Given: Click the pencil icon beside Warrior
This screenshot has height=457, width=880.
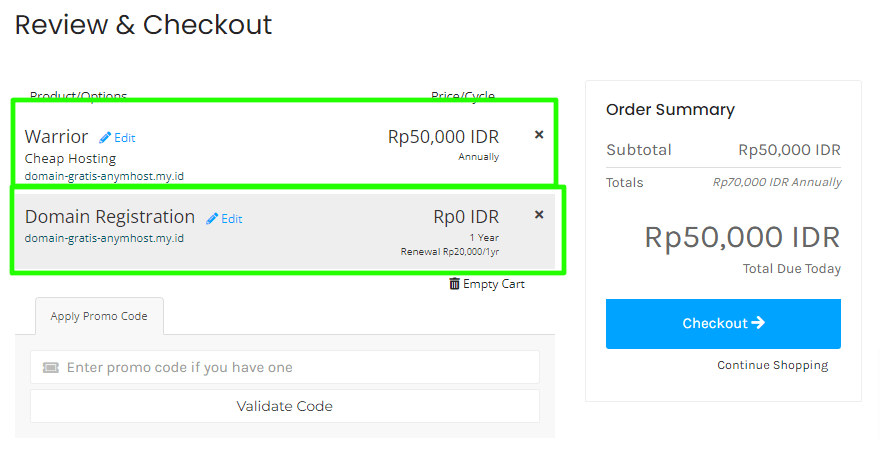Looking at the screenshot, I should 105,138.
